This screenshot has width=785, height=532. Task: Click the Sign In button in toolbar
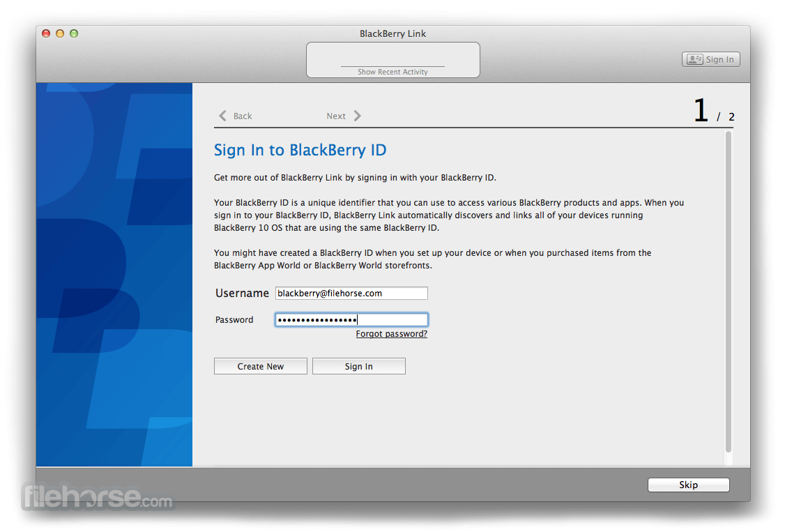[x=710, y=59]
